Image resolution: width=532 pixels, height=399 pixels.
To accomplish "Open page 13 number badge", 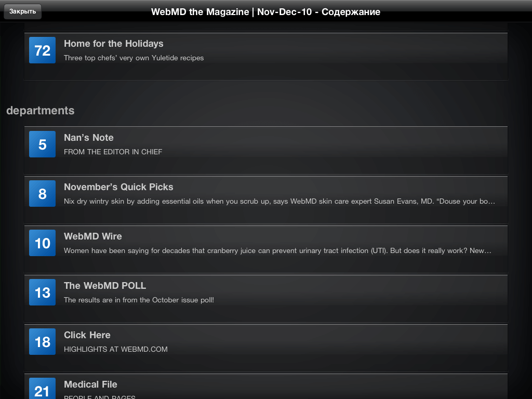I will [x=43, y=292].
